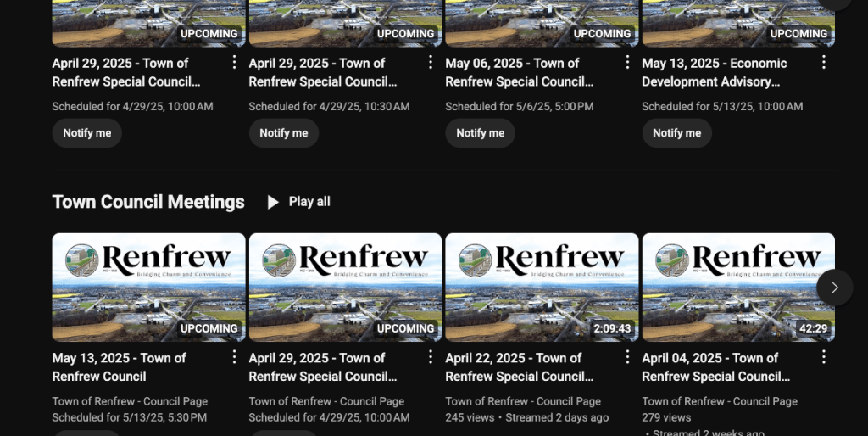The height and width of the screenshot is (436, 868).
Task: Open three-dot menu for April 22 Special Council video
Action: [x=627, y=357]
